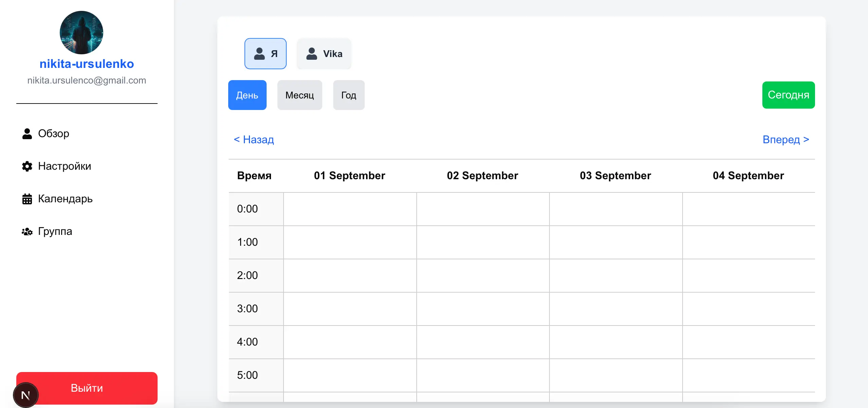Enable the Vika calendar filter

tap(324, 54)
